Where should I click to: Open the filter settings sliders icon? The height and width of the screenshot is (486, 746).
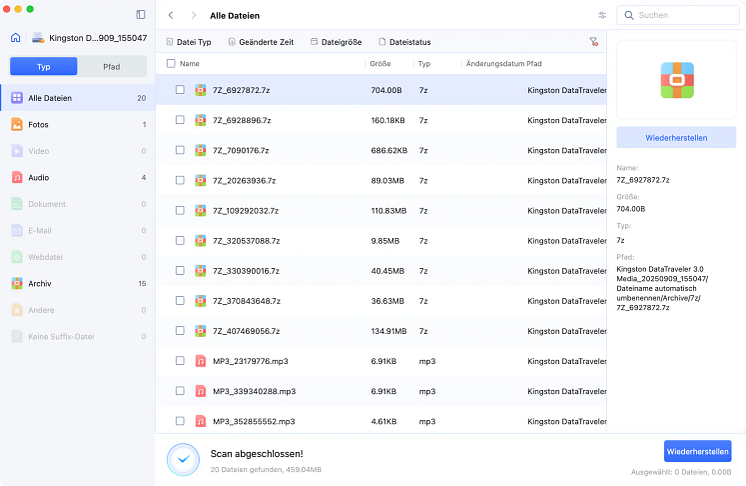[602, 15]
